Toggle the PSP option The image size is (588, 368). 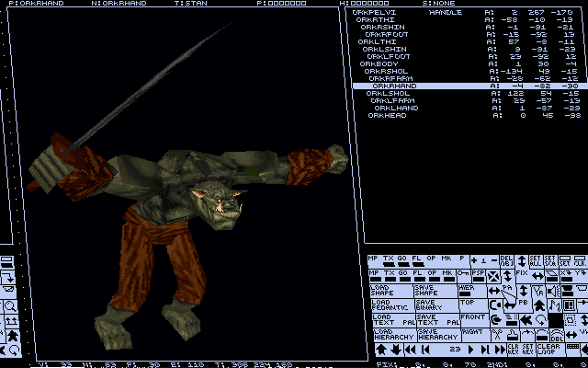478,276
